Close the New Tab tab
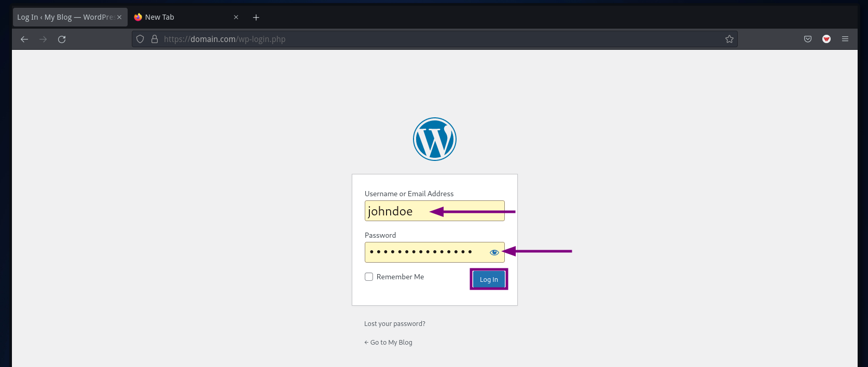 236,17
